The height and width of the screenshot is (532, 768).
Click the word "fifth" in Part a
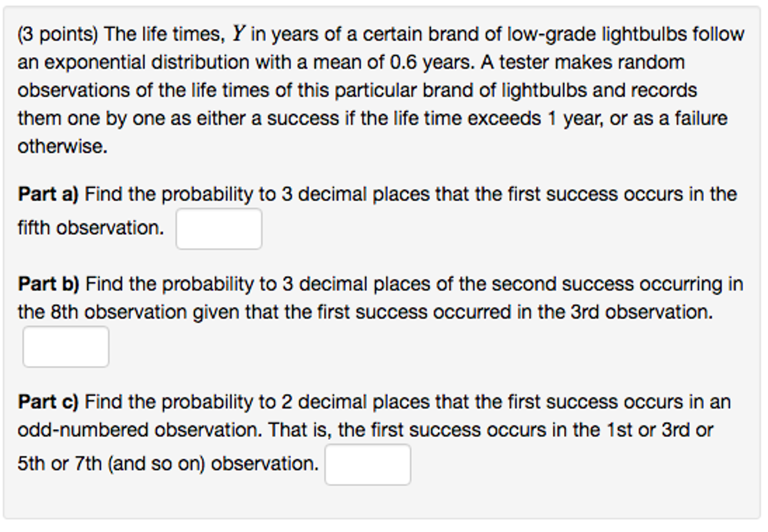[34, 228]
